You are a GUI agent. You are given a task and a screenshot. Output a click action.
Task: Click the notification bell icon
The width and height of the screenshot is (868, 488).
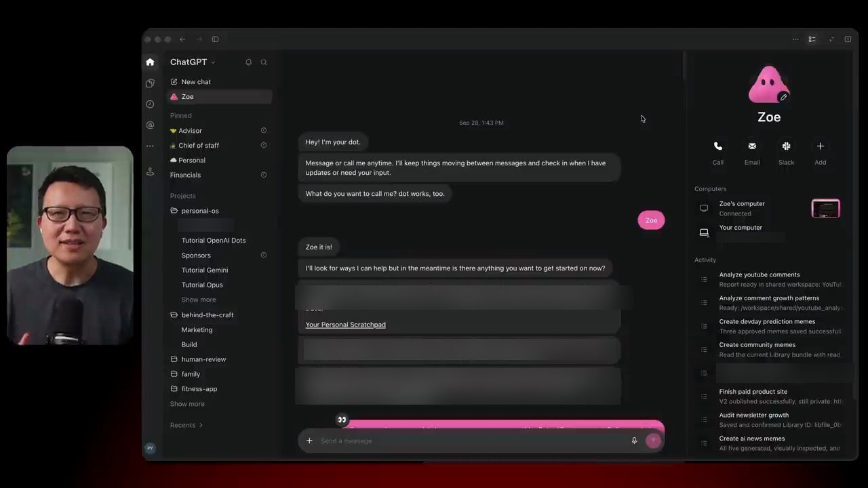[x=248, y=62]
